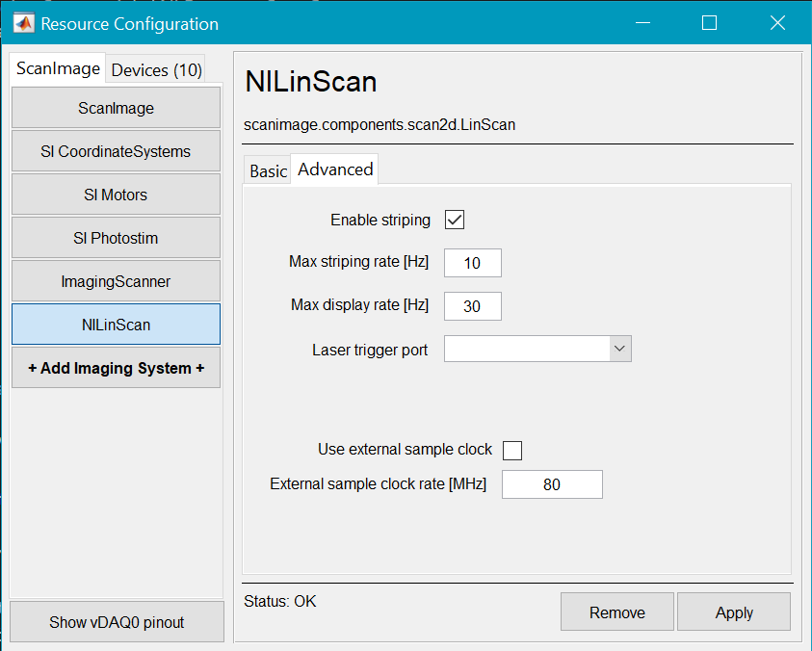This screenshot has height=651, width=812.
Task: Focus the External sample clock rate field
Action: [552, 484]
